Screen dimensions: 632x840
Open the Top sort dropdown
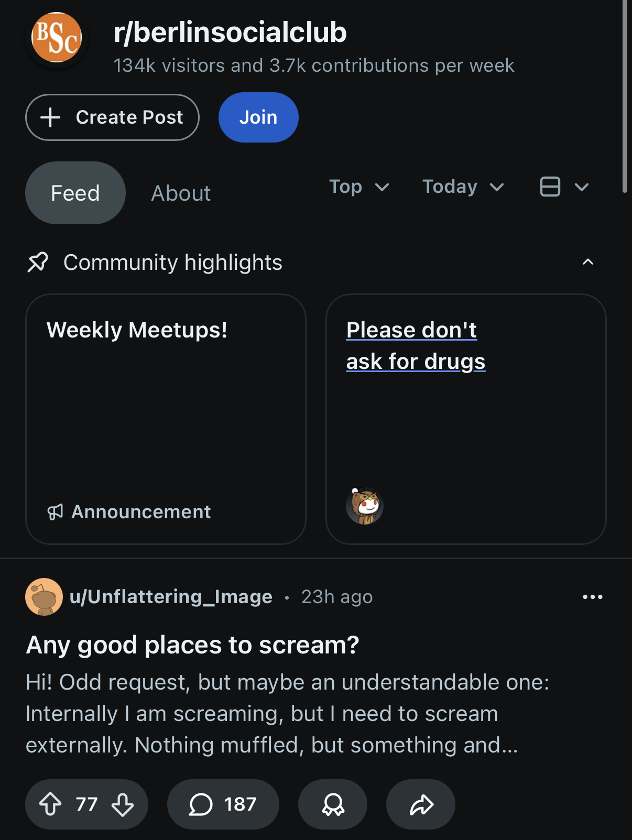click(x=359, y=187)
